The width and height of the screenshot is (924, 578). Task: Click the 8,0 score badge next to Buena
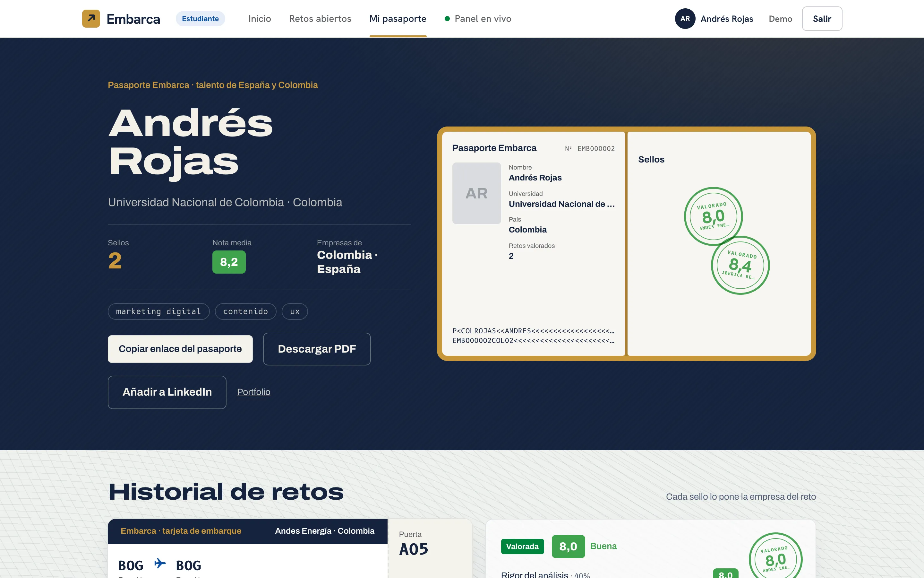[x=568, y=546]
